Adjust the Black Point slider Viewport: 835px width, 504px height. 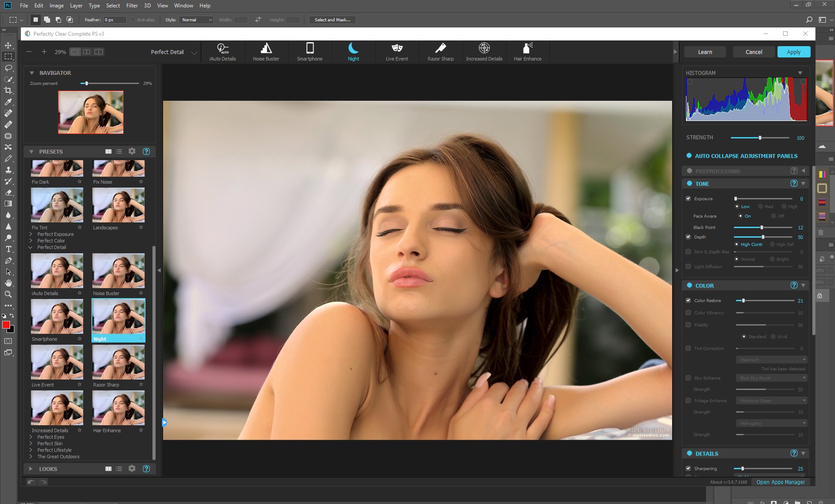tap(762, 227)
